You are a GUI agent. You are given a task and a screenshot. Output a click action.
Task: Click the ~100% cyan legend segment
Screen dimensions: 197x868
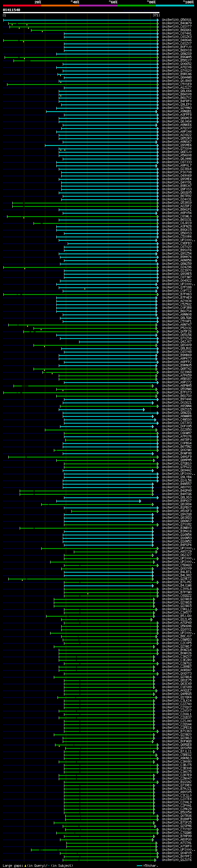coord(175,6)
